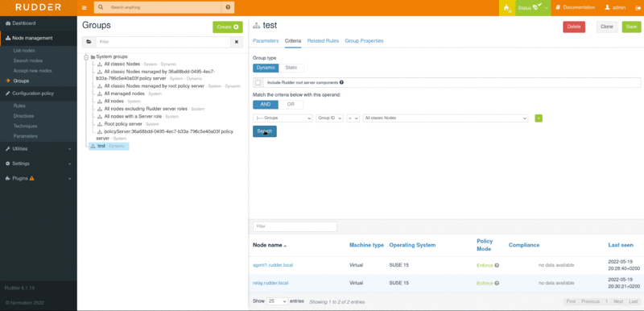Click the green plus add-criterion icon

click(539, 118)
